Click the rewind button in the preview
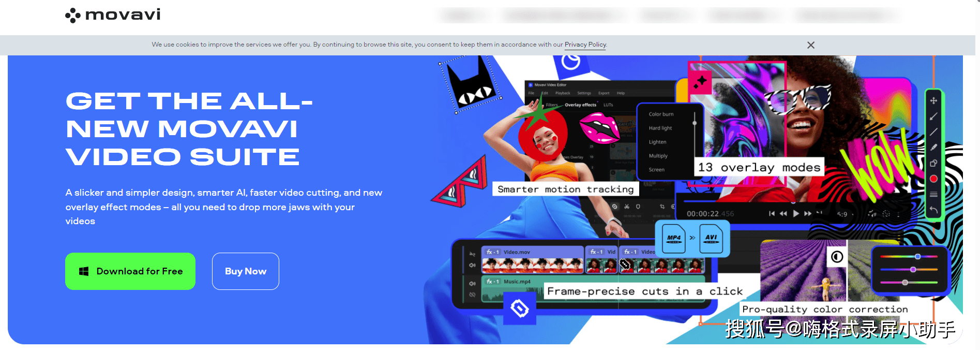 click(783, 213)
